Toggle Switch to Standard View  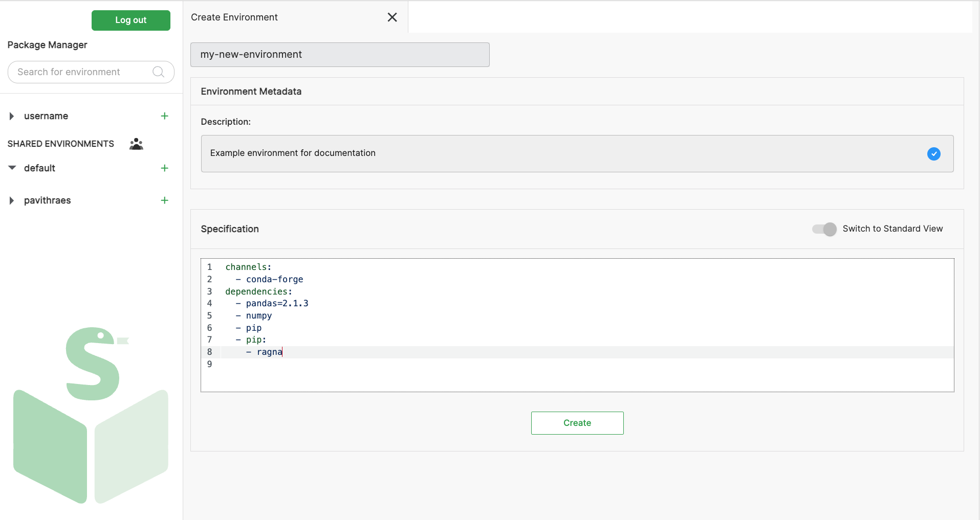(824, 229)
